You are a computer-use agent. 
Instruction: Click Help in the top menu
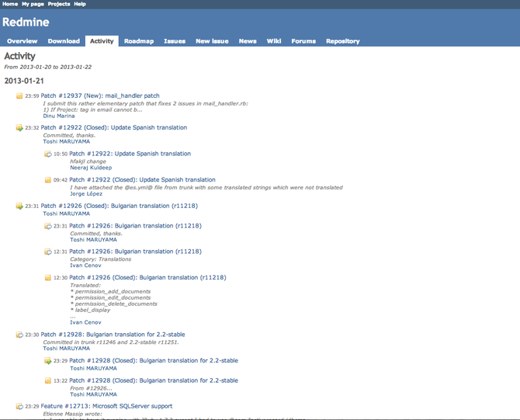tap(80, 4)
